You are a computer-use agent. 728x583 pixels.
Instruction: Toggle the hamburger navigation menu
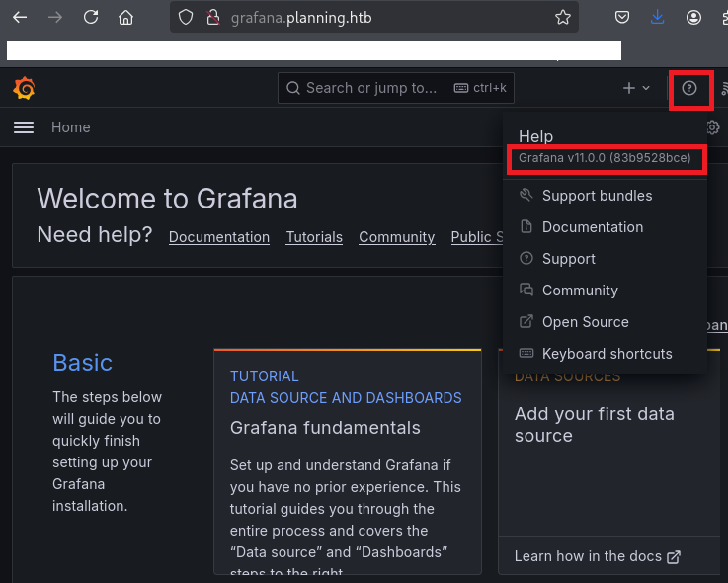pyautogui.click(x=24, y=127)
